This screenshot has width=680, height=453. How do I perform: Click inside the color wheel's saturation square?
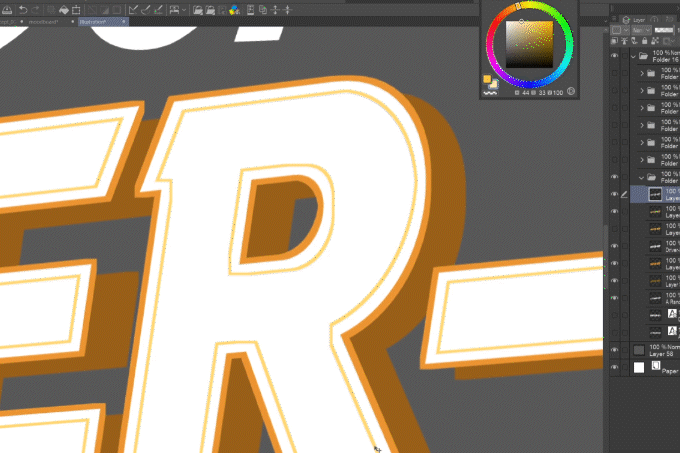pos(528,45)
